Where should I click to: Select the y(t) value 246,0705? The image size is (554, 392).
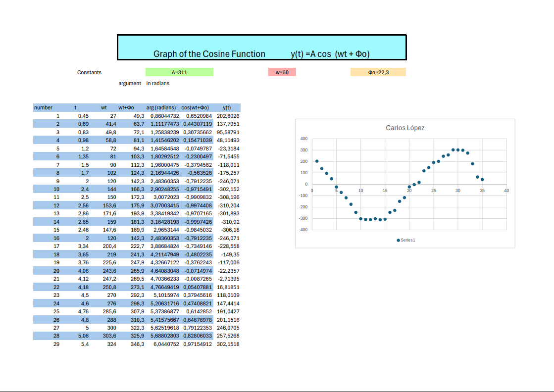point(228,328)
